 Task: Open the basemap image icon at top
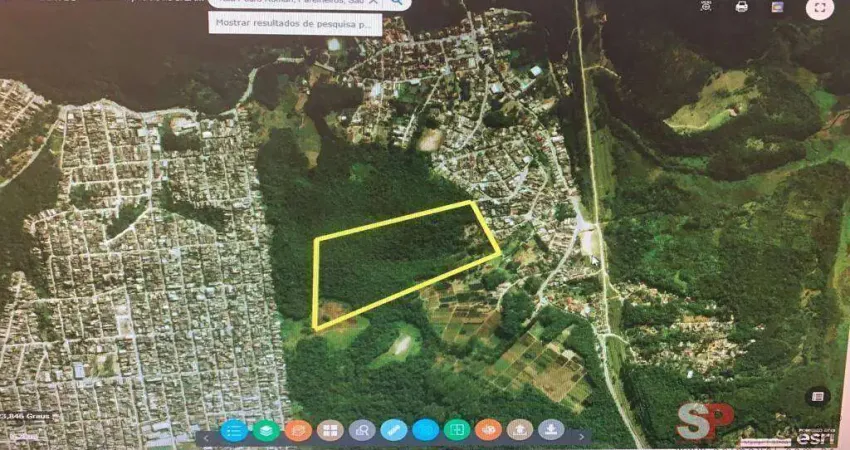click(x=778, y=7)
